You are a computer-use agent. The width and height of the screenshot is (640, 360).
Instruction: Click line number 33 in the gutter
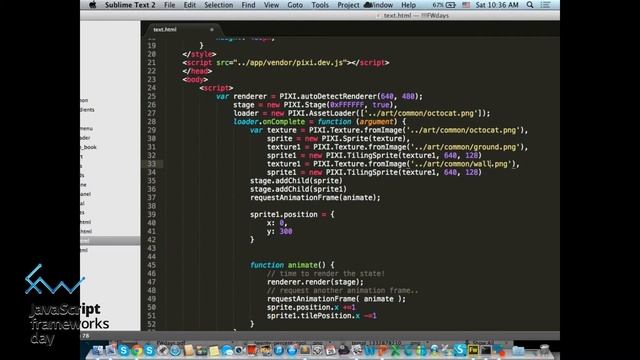point(151,164)
